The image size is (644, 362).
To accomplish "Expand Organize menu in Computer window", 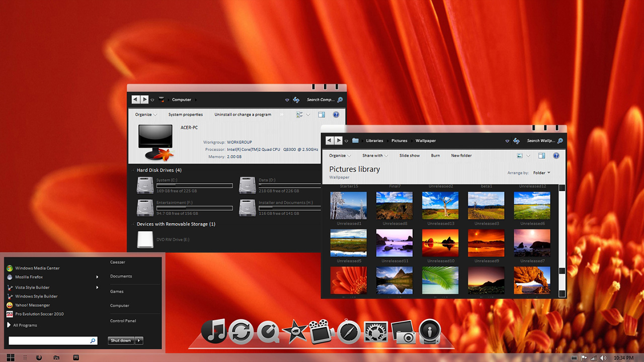I will [x=146, y=115].
